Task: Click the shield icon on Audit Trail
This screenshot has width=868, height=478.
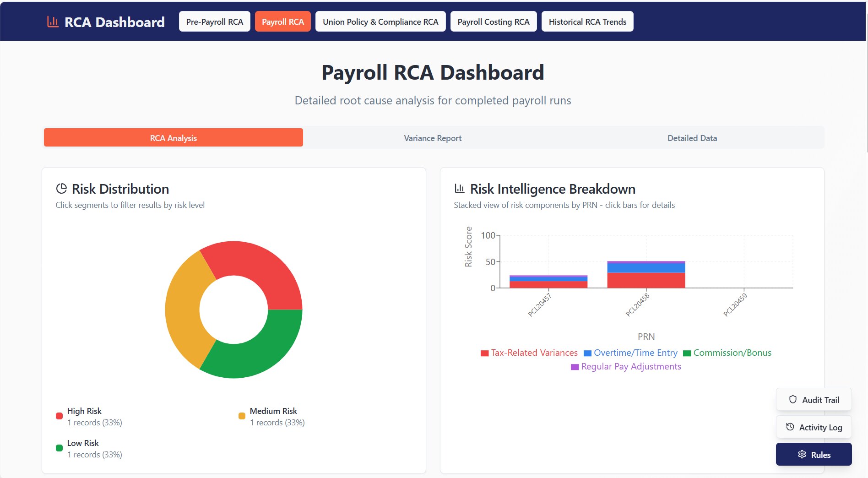Action: pyautogui.click(x=793, y=399)
